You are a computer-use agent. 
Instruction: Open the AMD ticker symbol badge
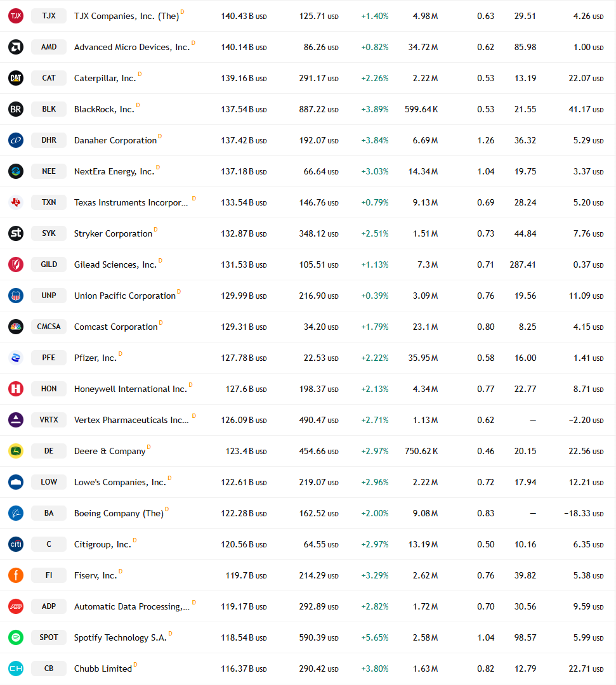(x=49, y=47)
